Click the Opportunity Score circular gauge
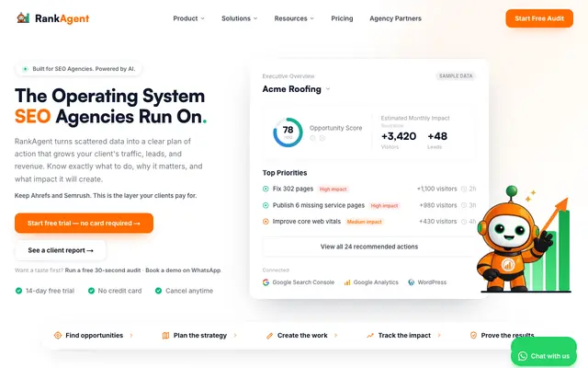Viewport: 588px width, 368px height. click(x=288, y=132)
